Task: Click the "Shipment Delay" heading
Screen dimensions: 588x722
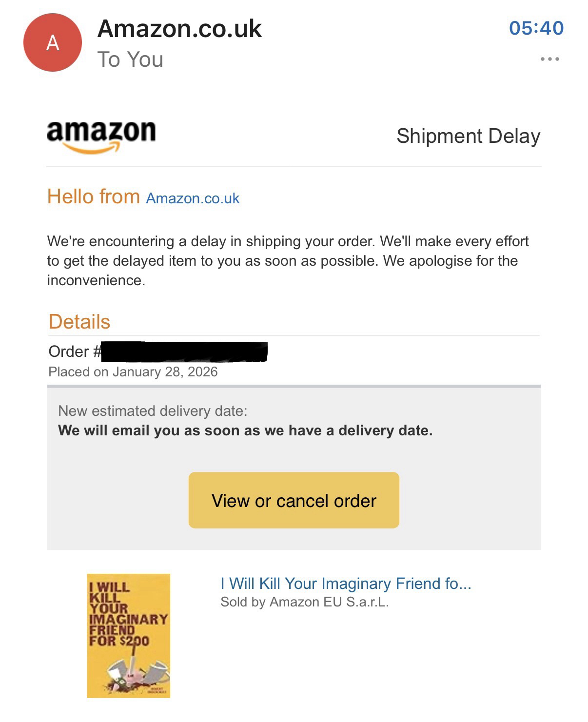Action: 468,136
